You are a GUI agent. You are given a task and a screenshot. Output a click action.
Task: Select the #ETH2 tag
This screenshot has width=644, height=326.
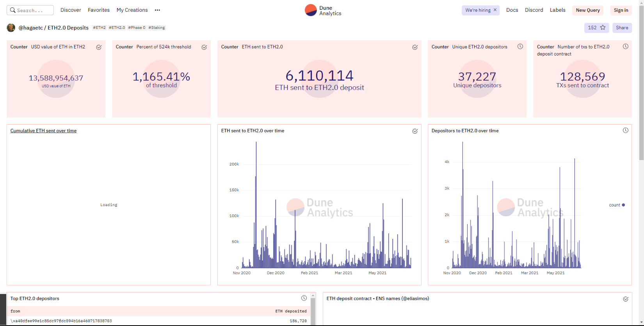tap(99, 28)
